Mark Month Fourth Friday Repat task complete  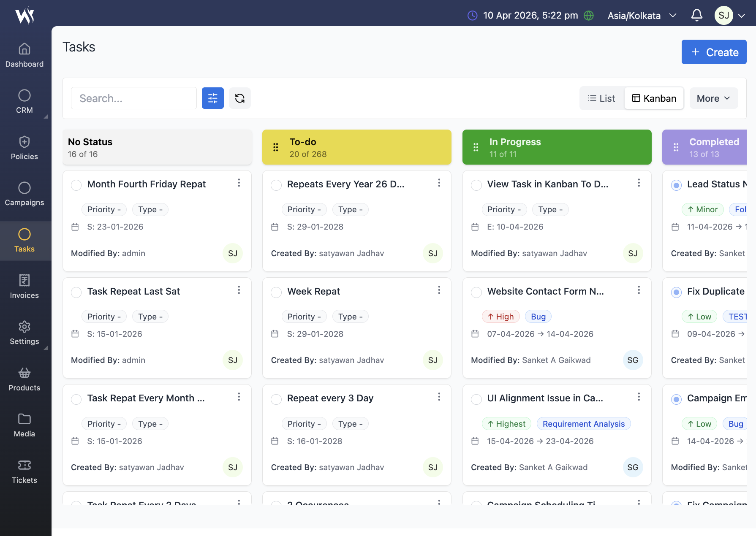point(76,185)
